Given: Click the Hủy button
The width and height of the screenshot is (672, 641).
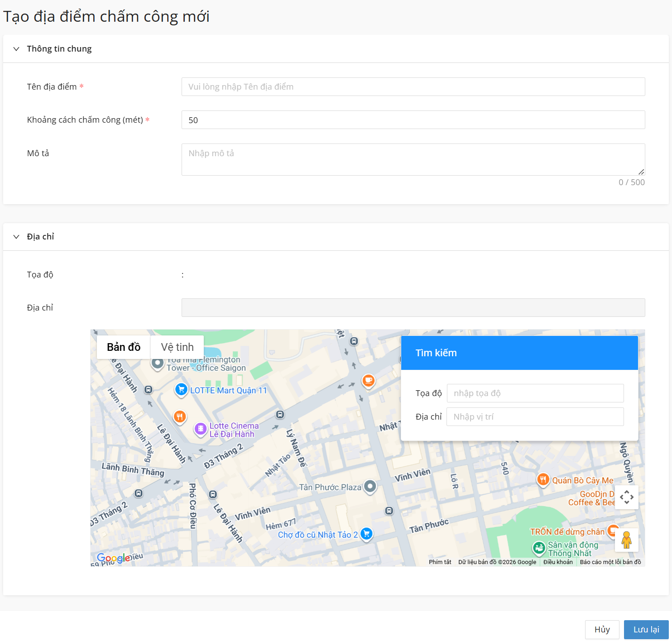Looking at the screenshot, I should 602,629.
